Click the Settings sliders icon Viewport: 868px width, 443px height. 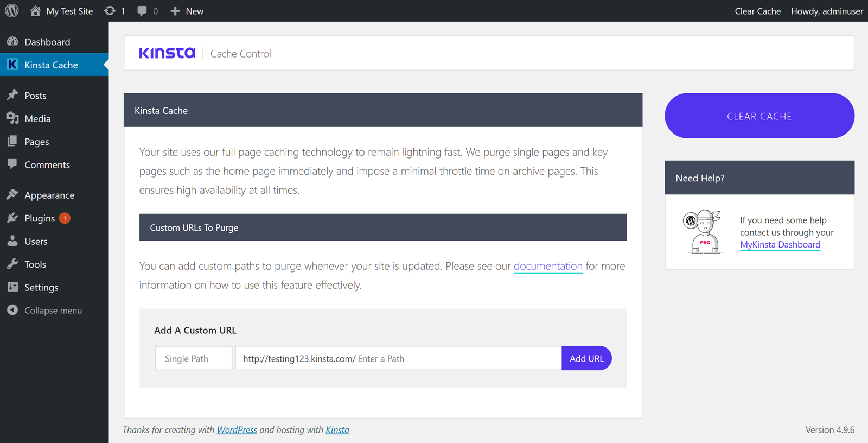pyautogui.click(x=12, y=287)
